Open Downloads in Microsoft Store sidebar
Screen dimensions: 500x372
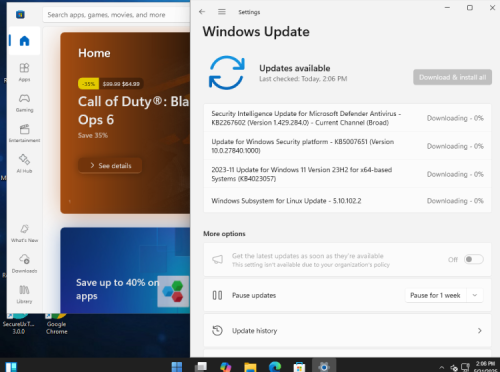tap(24, 263)
